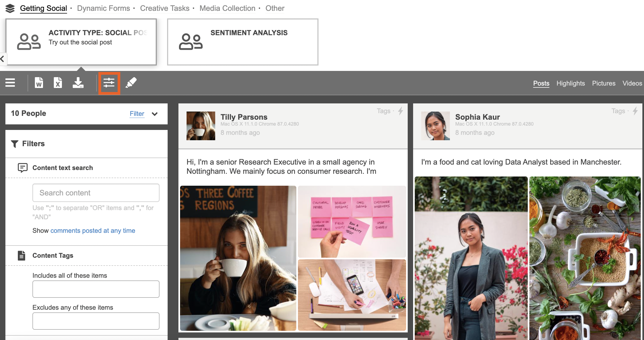The width and height of the screenshot is (644, 340).
Task: Switch to the Highlights tab
Action: pos(570,83)
